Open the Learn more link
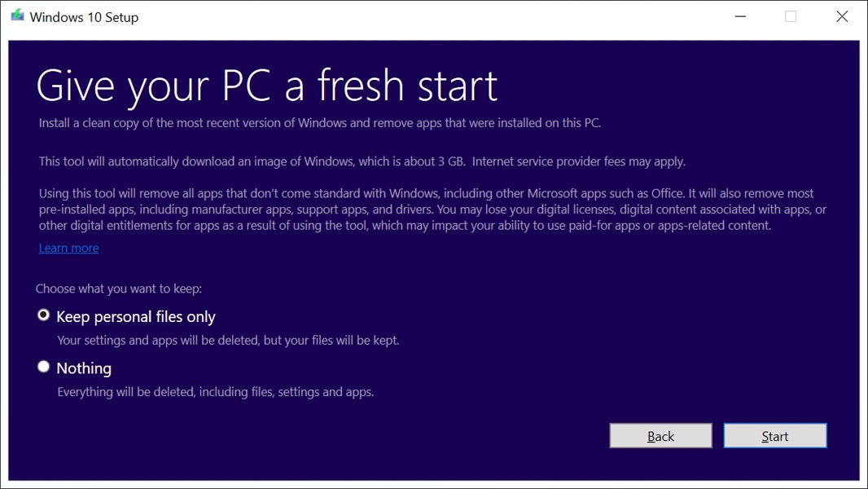Viewport: 868px width, 489px height. [x=68, y=248]
